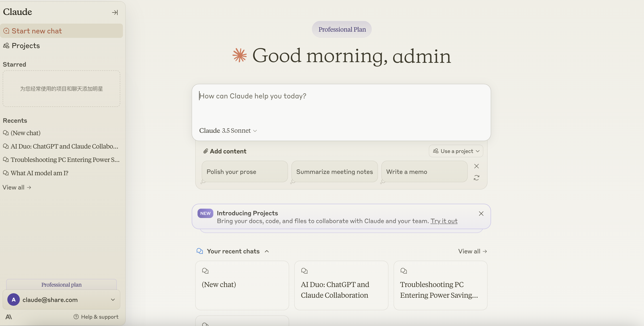
Task: Collapse Your recent chats section
Action: click(x=267, y=251)
